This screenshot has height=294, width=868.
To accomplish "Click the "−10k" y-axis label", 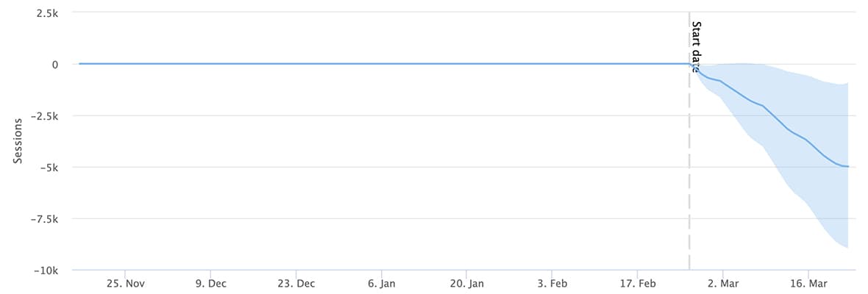I will tap(46, 270).
